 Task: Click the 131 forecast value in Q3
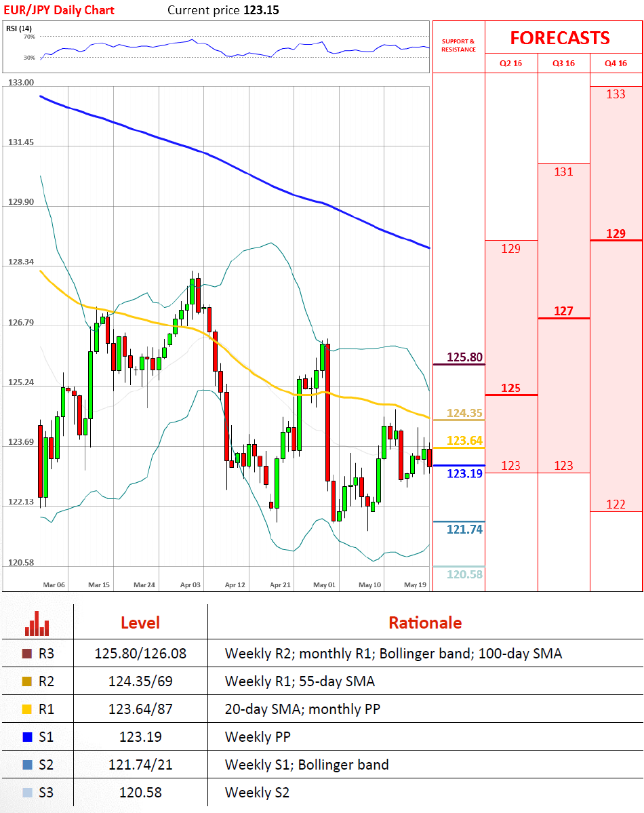point(563,172)
